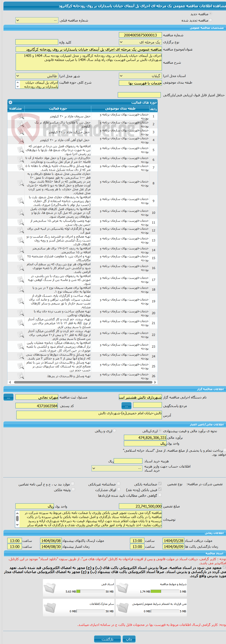The height and width of the screenshot is (644, 226).
Task: Collapse the حوزه های فعالیت panel
Action: point(10,102)
